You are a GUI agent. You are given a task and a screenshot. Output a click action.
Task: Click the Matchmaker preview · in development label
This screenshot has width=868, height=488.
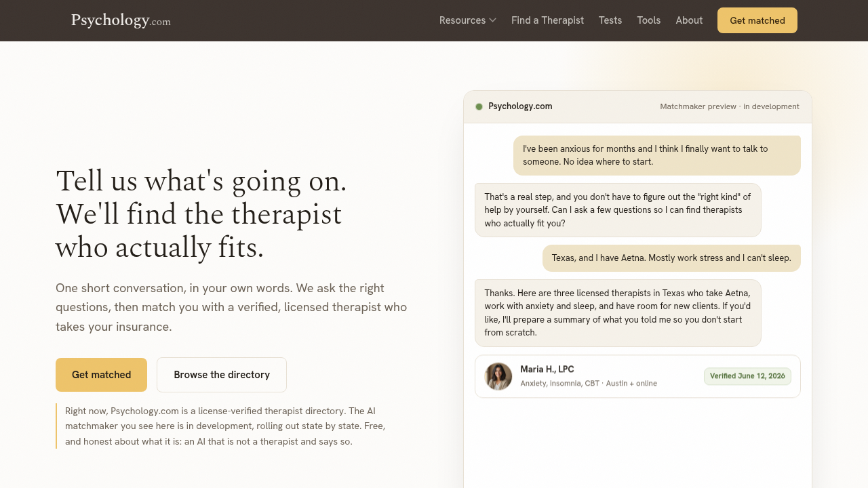coord(730,106)
